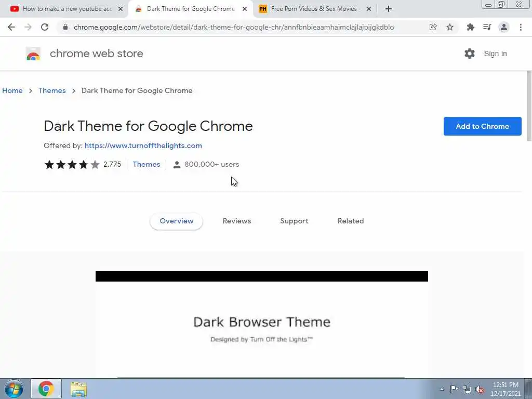
Task: Open the Windows Start button
Action: [x=14, y=389]
